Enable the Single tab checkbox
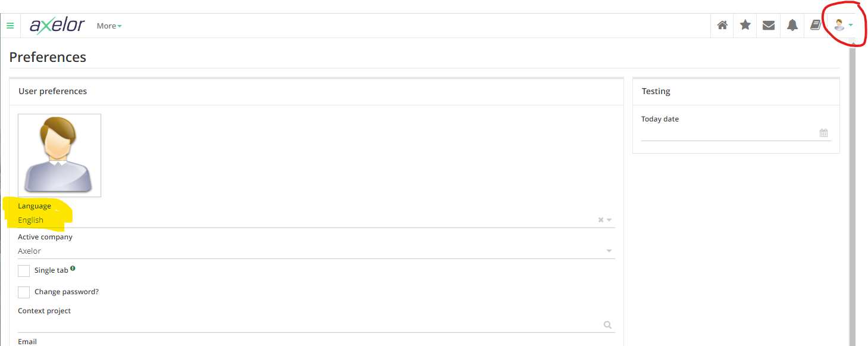Screen dimensions: 868x346 click(x=24, y=271)
